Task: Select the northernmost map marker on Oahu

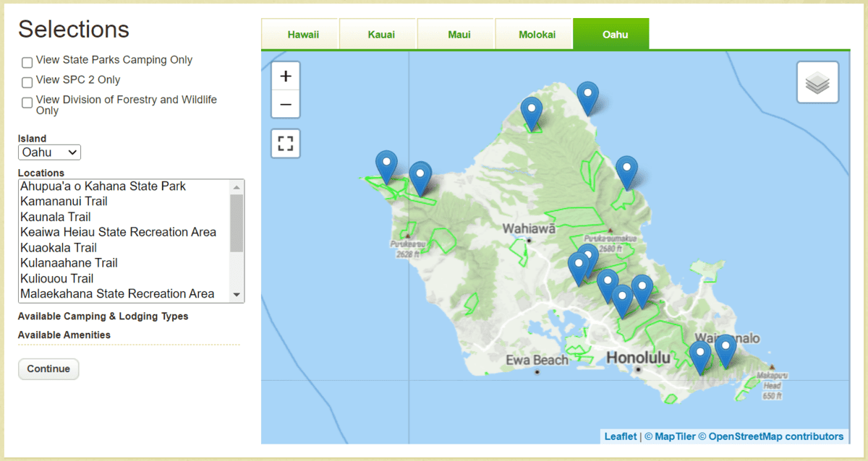Action: [x=588, y=98]
